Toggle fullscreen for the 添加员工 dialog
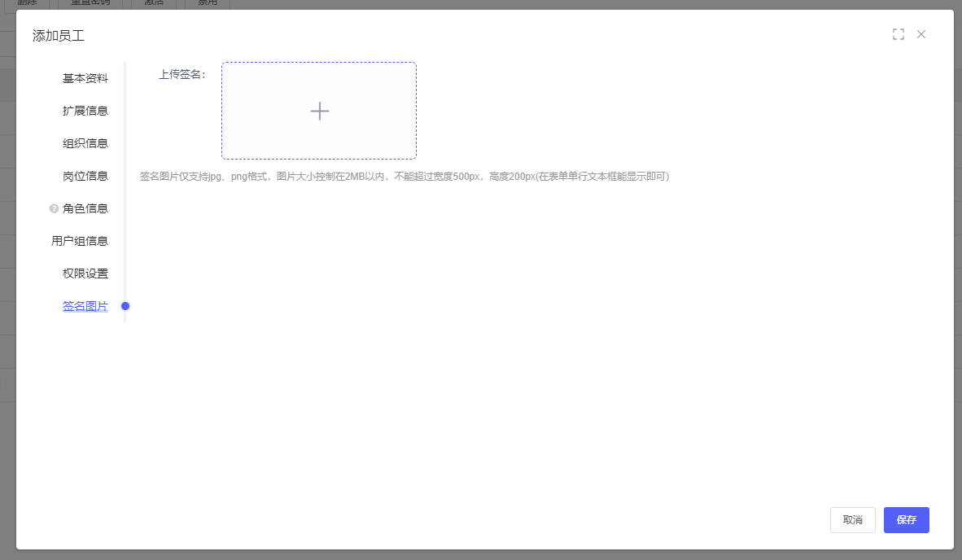 click(899, 34)
